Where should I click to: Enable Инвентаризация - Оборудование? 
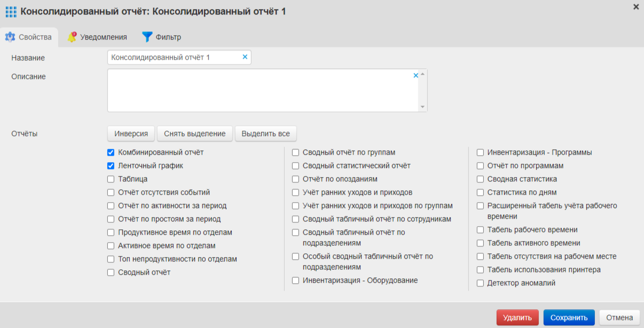pos(295,280)
